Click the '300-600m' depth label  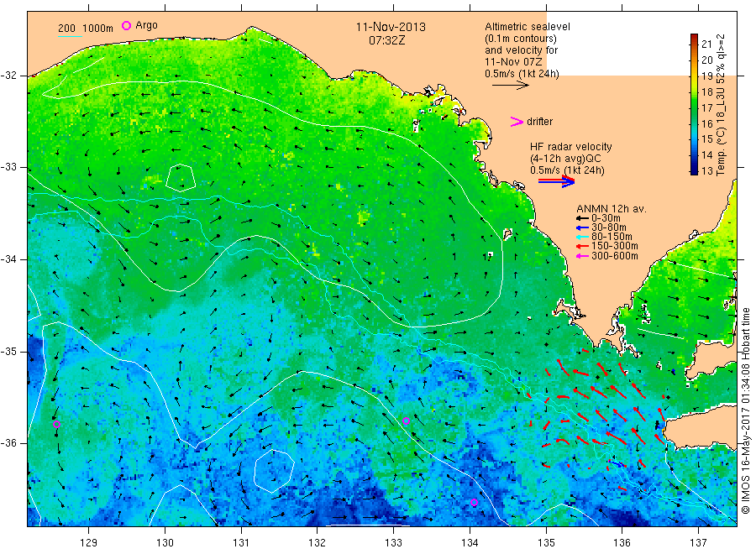tap(615, 256)
